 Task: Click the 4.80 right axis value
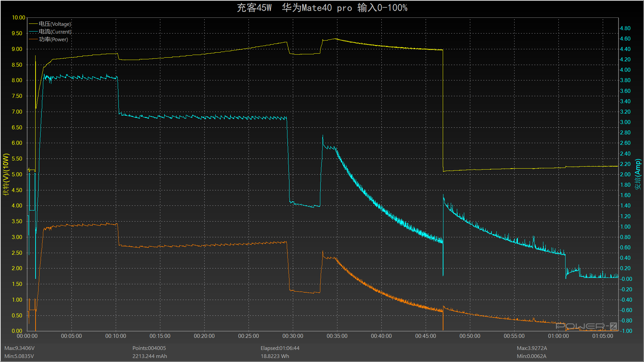click(625, 28)
